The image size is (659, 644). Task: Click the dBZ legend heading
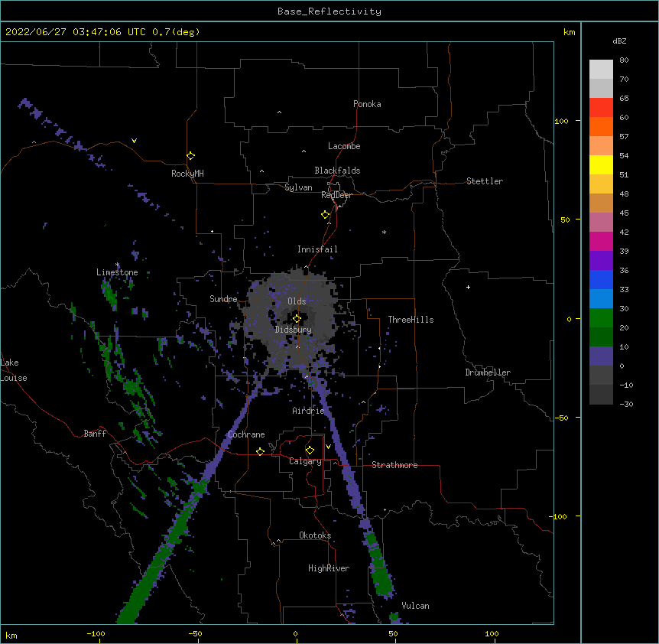point(619,41)
